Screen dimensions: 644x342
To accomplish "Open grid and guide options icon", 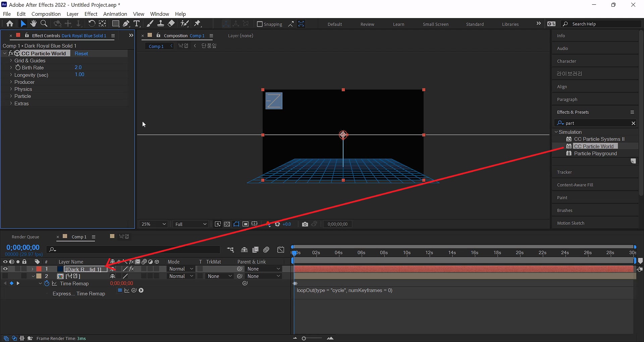I will (255, 224).
